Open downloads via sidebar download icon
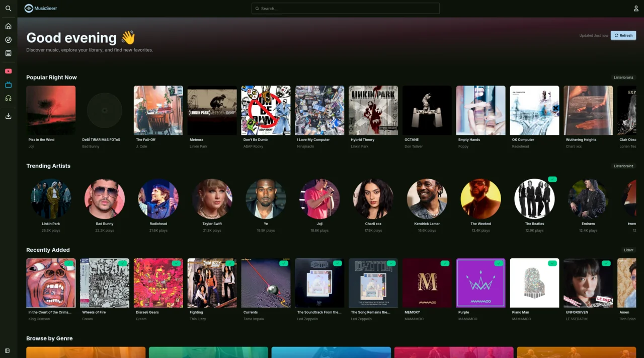 pyautogui.click(x=8, y=116)
